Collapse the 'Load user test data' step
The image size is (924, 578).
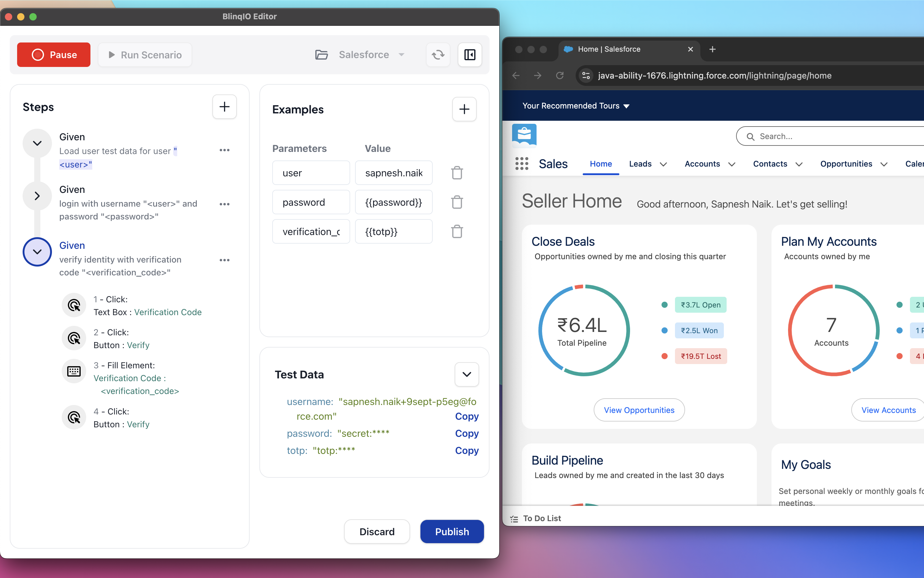(37, 143)
